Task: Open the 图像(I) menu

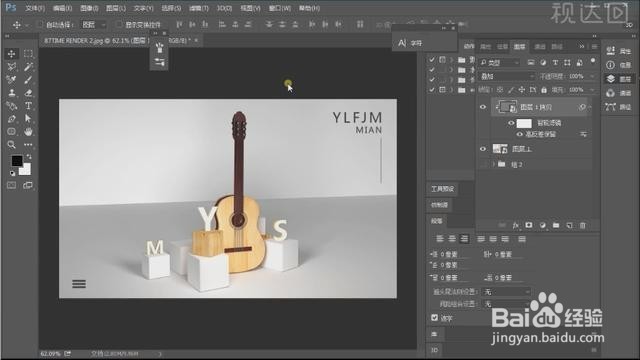Action: pos(89,8)
